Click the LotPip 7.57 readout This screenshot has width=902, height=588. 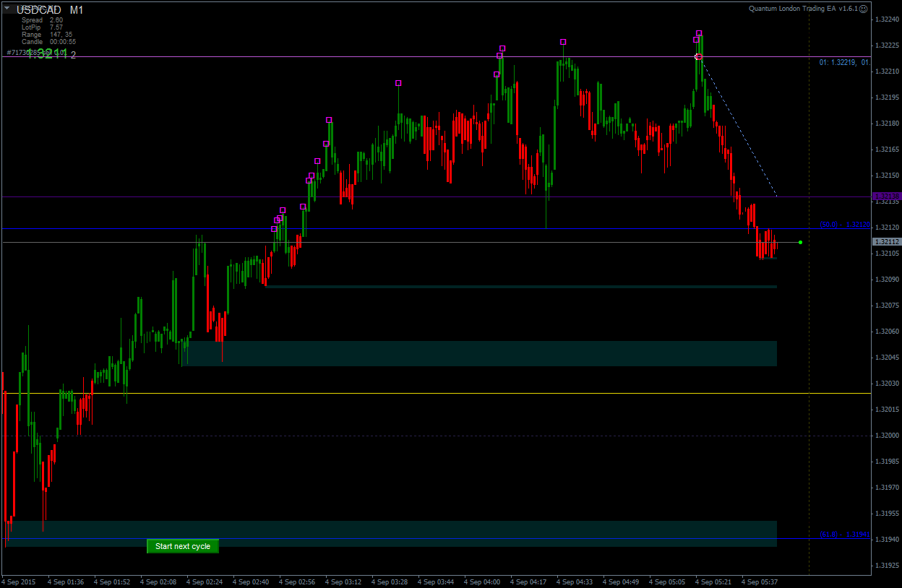click(42, 27)
